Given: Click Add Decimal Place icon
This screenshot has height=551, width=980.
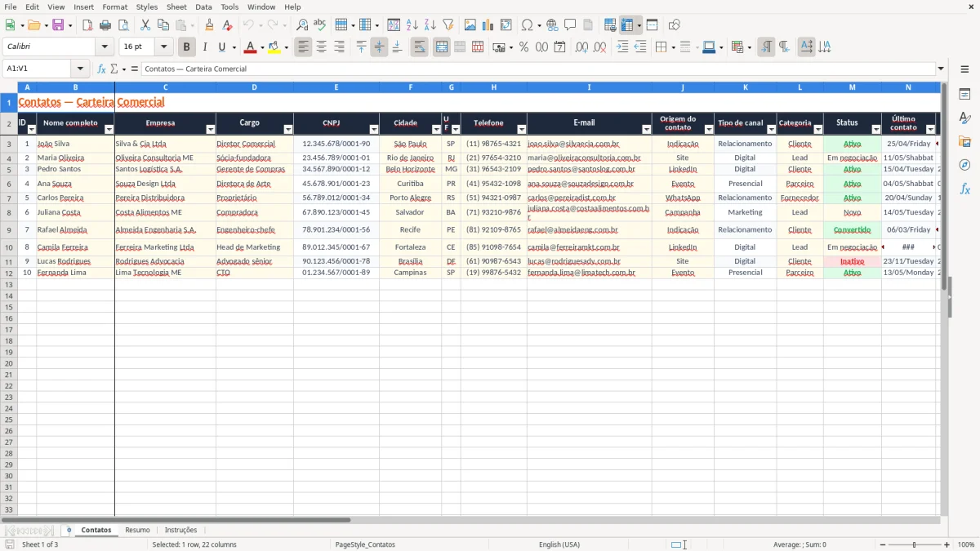Looking at the screenshot, I should (581, 47).
